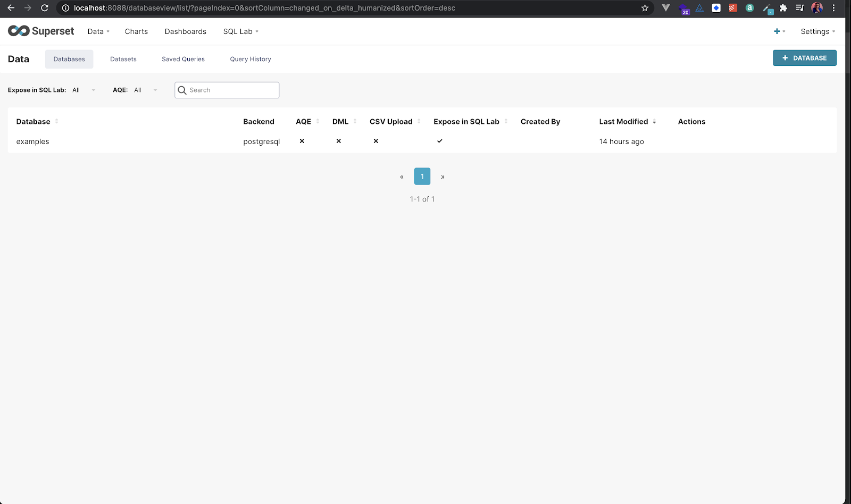The height and width of the screenshot is (504, 851).
Task: Click the bookmark star in the address bar
Action: point(645,8)
